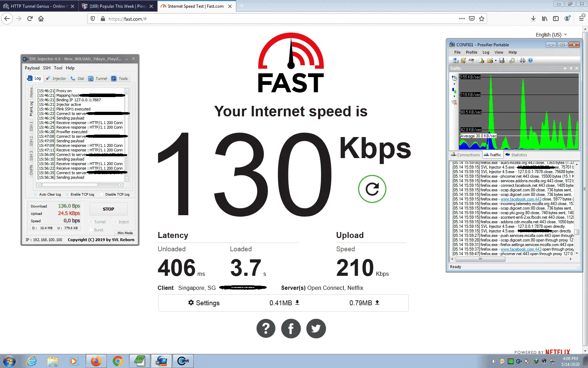This screenshot has height=368, width=588.
Task: Save page to Pocket
Action: 472,19
